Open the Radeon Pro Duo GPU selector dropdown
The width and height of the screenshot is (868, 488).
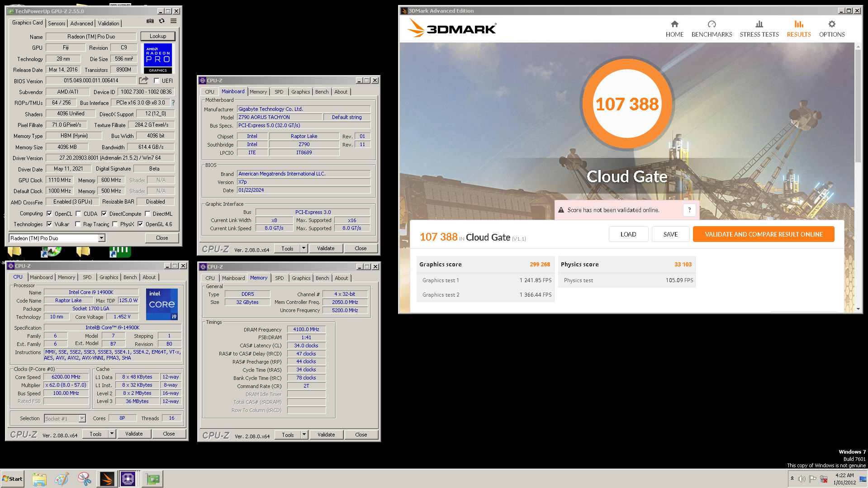point(102,238)
